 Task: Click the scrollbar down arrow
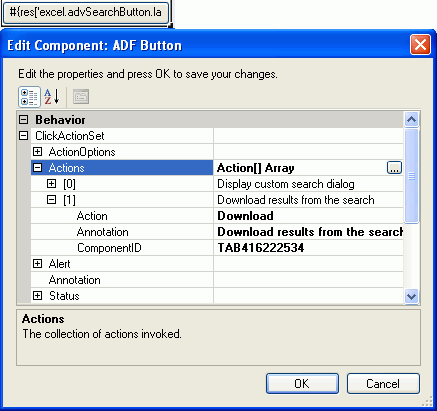pos(411,296)
